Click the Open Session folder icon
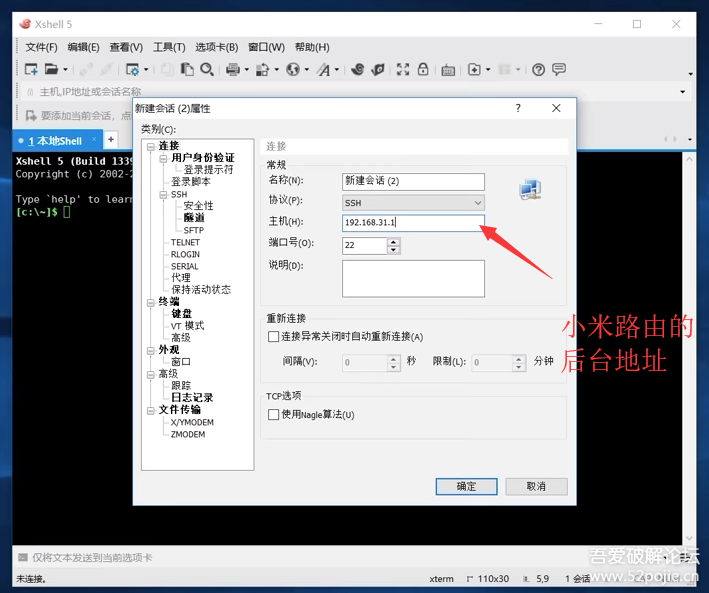Viewport: 709px width, 593px height. 51,69
